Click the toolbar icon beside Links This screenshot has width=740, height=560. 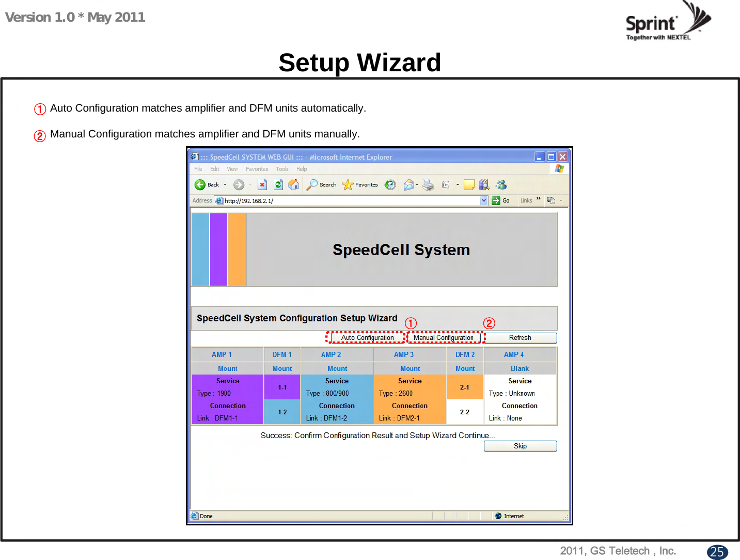[551, 200]
